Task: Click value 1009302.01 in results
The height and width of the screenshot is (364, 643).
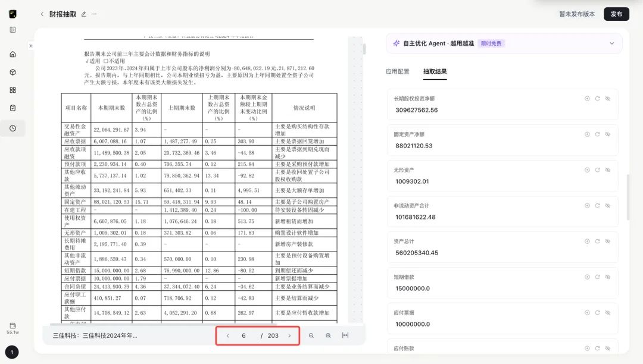Action: 412,181
